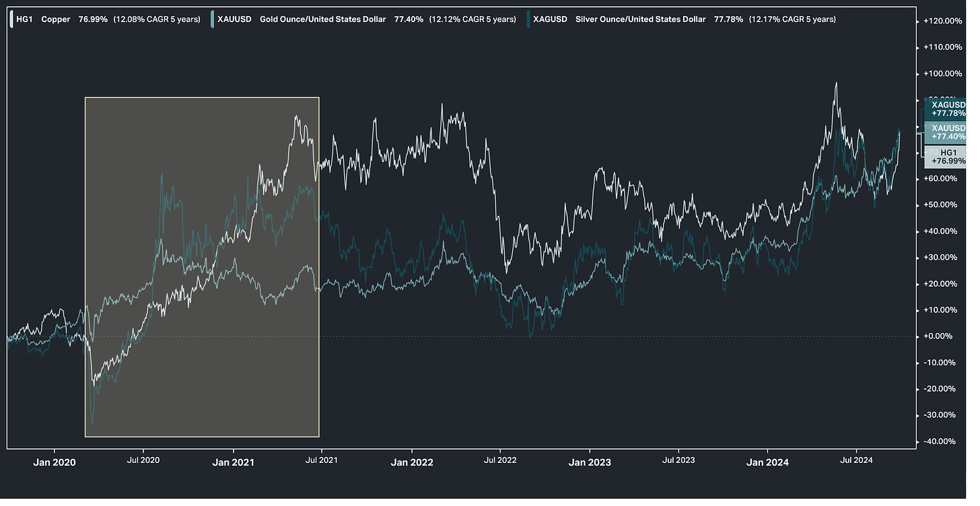Click the XAUUSD +77.40% axis price tag
This screenshot has width=980, height=506.
click(946, 132)
